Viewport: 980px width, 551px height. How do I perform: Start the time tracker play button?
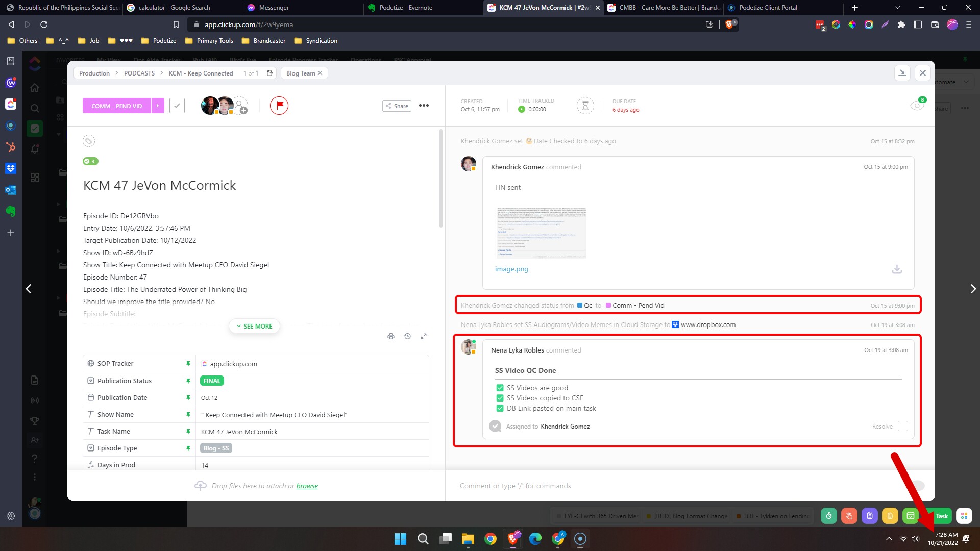[x=521, y=109]
